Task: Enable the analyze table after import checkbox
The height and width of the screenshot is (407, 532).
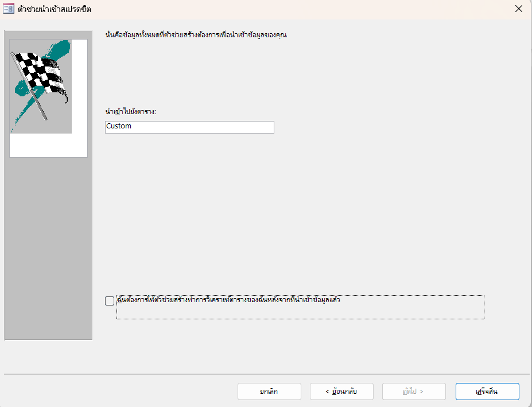Action: 110,301
